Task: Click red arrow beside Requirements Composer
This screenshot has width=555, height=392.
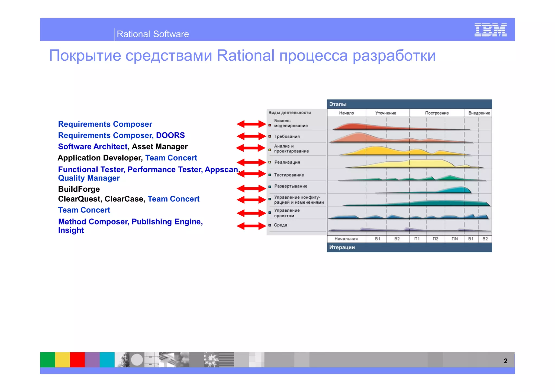Action: coord(251,124)
